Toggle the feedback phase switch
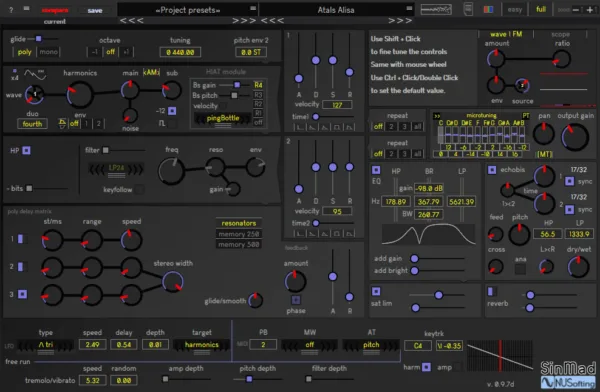 295,300
